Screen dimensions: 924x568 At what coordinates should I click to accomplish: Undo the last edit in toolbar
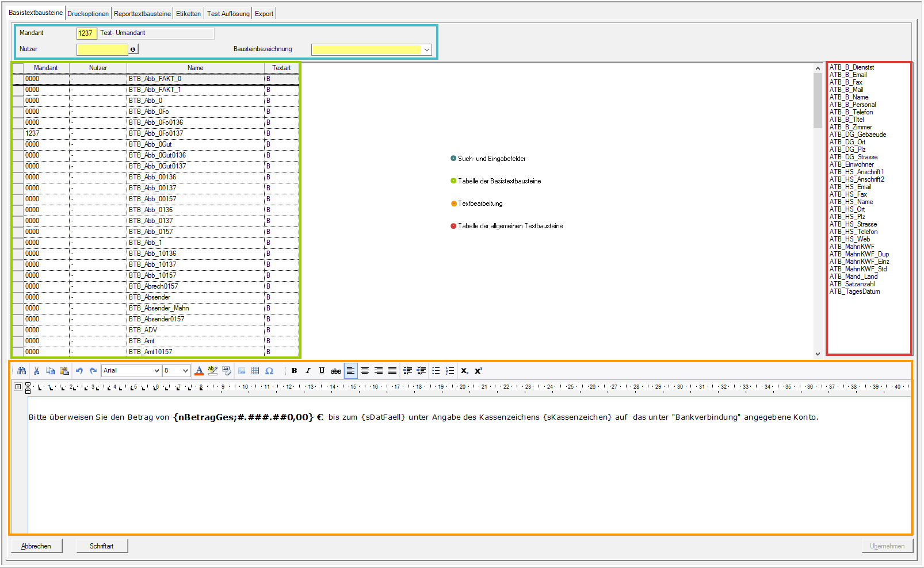click(79, 371)
